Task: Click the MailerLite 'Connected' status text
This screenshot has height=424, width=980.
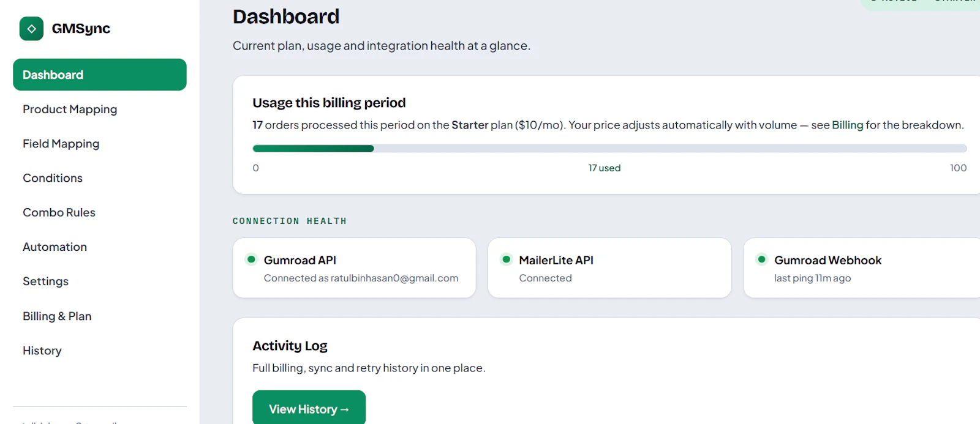Action: click(545, 278)
